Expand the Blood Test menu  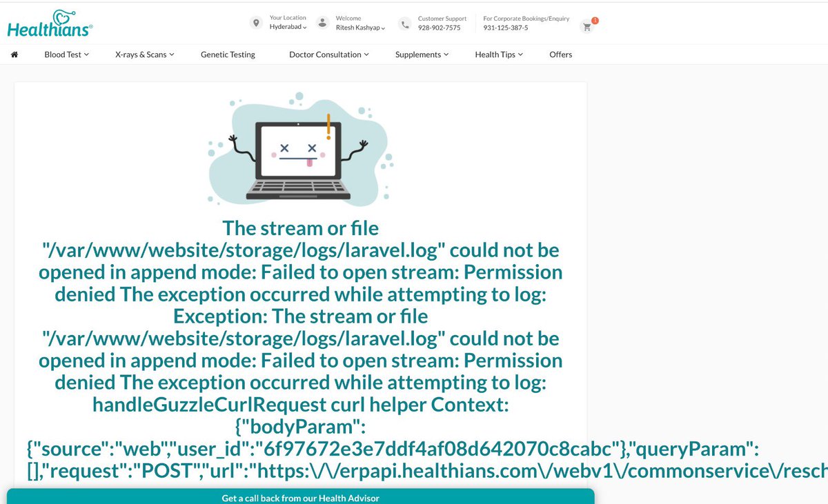pyautogui.click(x=67, y=54)
